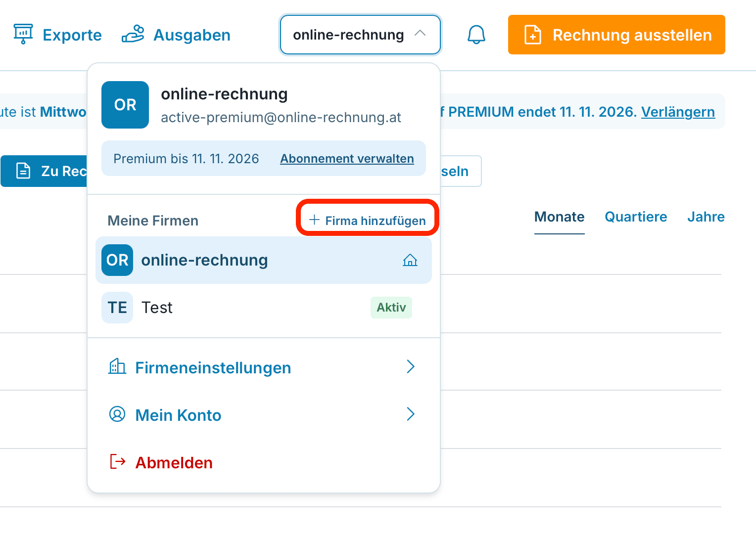Click the Verlängern link in premium banner
The width and height of the screenshot is (756, 539).
(x=678, y=112)
